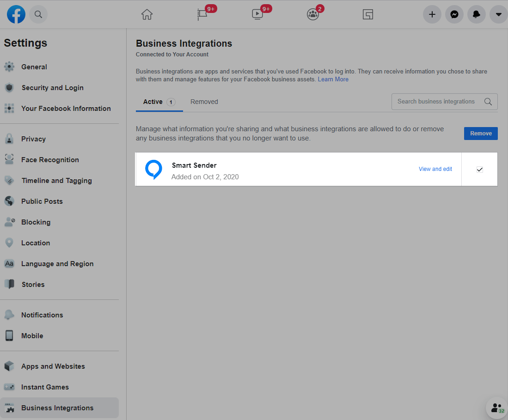
Task: Click View and edit for Smart Sender
Action: click(435, 169)
